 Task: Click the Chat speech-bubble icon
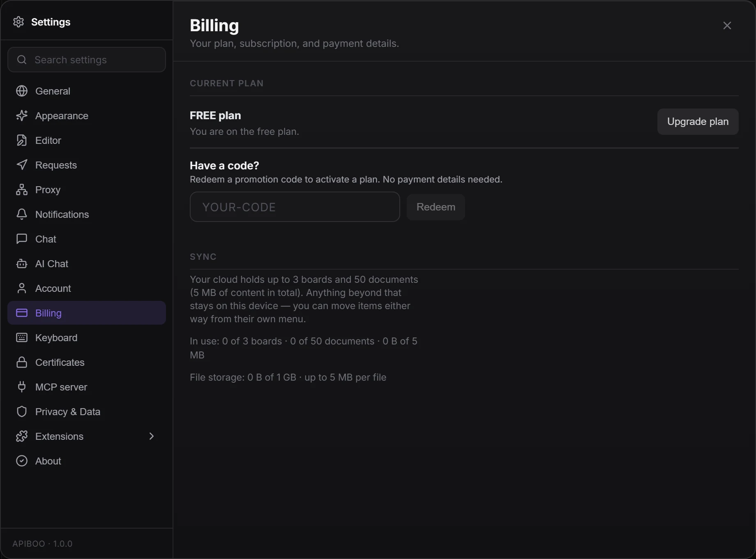22,239
